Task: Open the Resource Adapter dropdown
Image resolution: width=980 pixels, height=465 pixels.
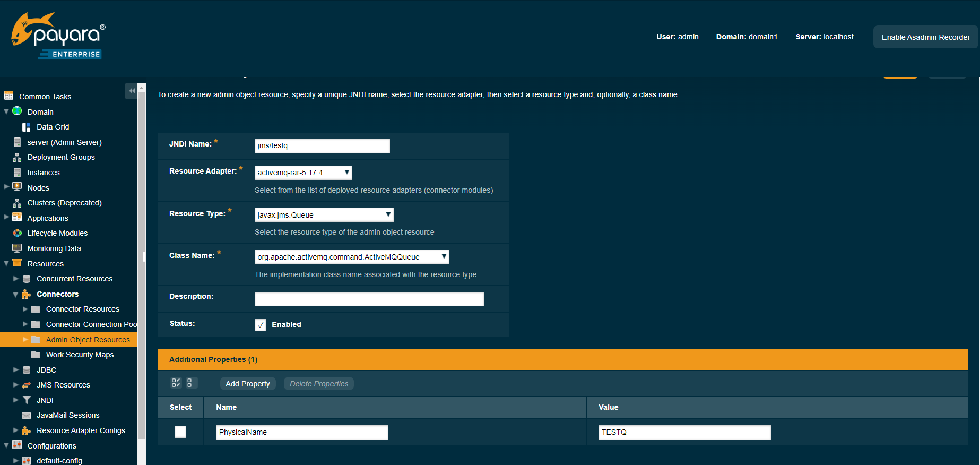Action: 303,173
